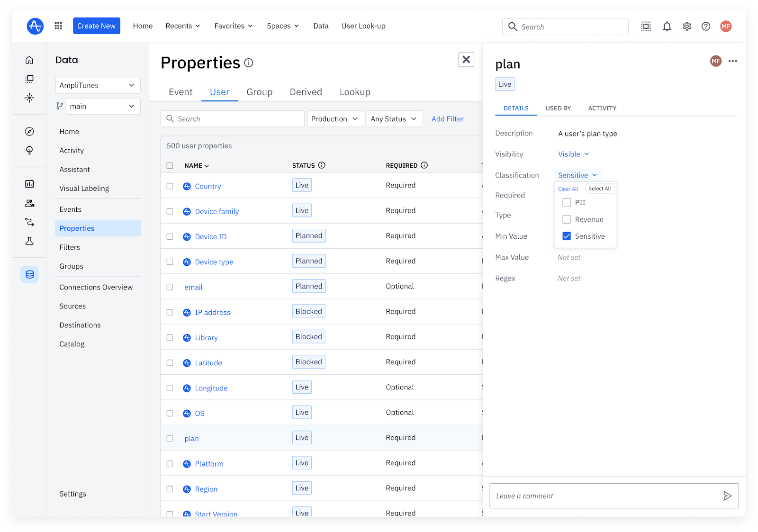Open the Production environment filter
Screen dimensions: 758x532
(335, 119)
